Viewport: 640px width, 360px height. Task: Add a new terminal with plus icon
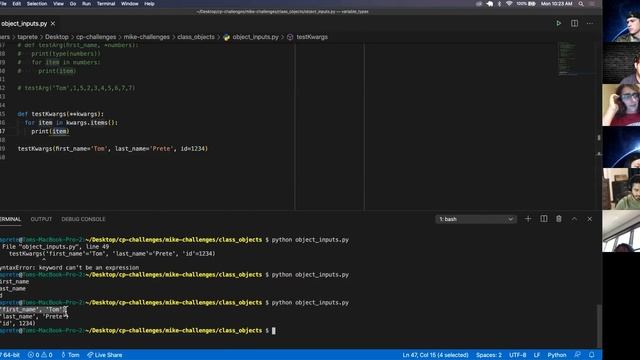(x=528, y=219)
